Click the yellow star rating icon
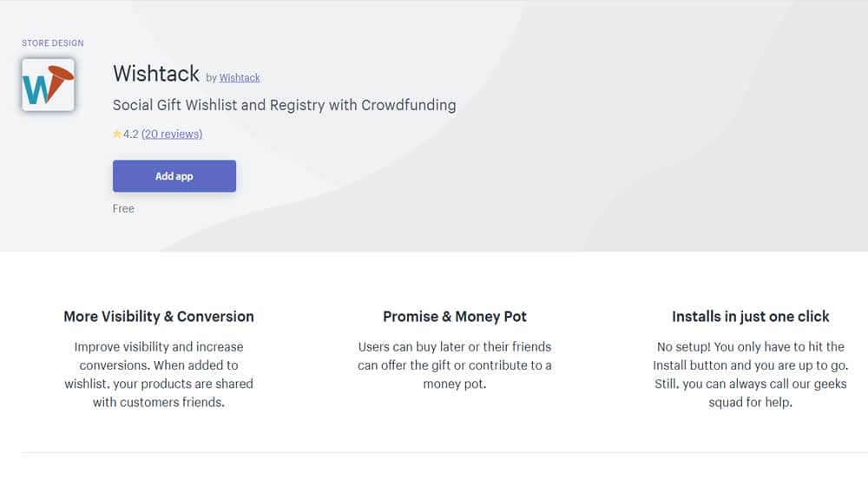Screen dimensions: 868x486 click(117, 134)
